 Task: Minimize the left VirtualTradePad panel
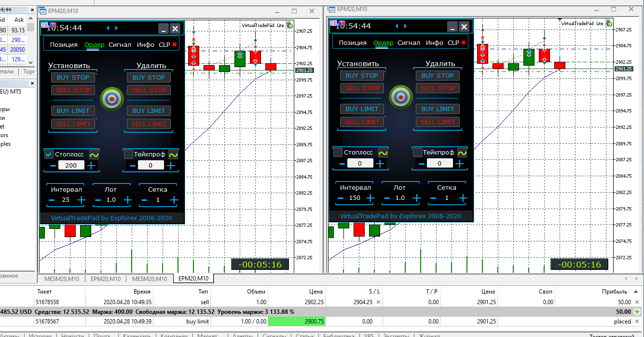coord(164,28)
